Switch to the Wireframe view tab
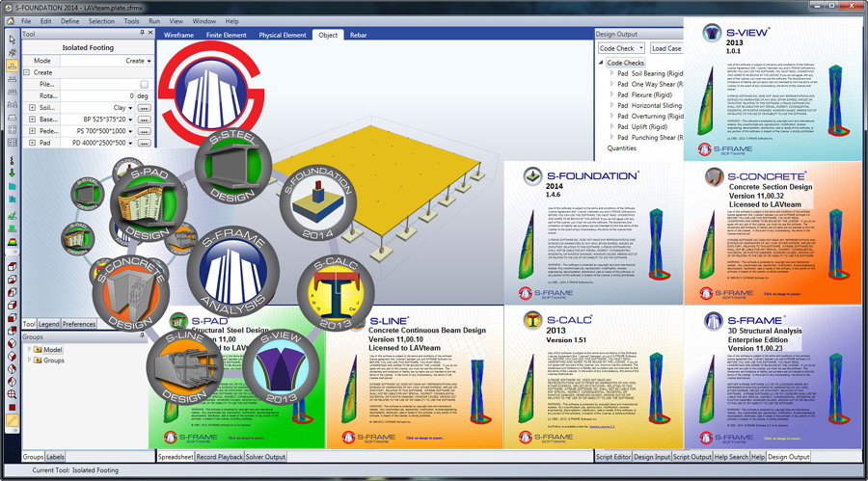868x481 pixels. tap(178, 35)
